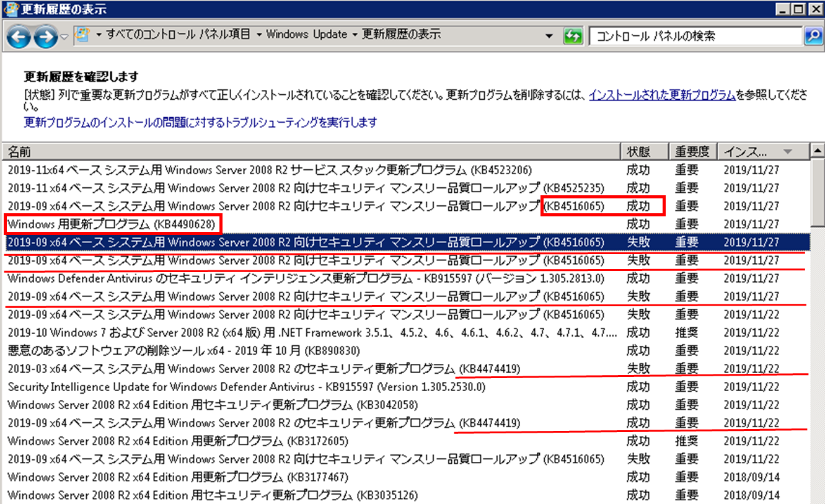Select the KB3172605 update row
The width and height of the screenshot is (825, 504).
[406, 441]
